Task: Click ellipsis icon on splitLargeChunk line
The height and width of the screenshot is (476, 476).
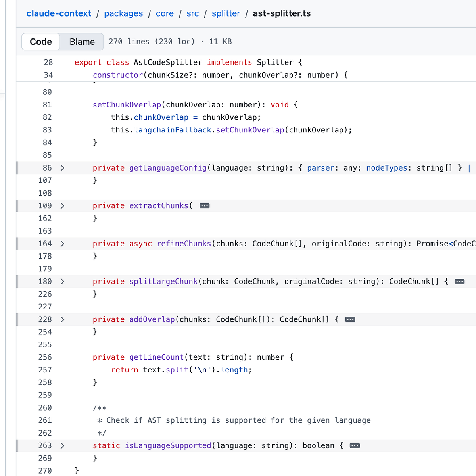Action: click(x=459, y=282)
